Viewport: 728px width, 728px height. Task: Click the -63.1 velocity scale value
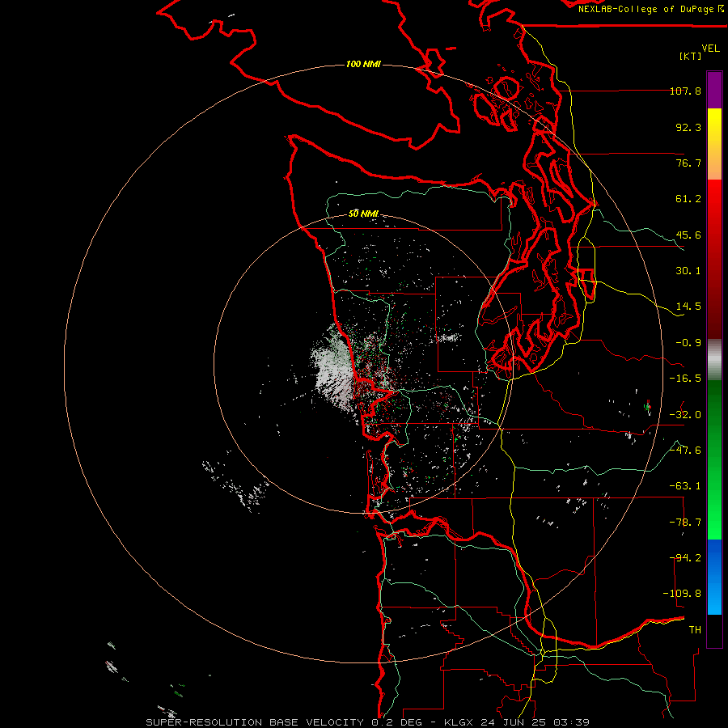click(x=685, y=486)
